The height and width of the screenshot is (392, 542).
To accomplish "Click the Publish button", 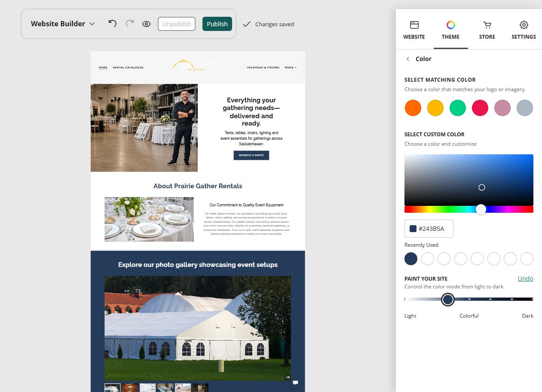I will [x=217, y=24].
